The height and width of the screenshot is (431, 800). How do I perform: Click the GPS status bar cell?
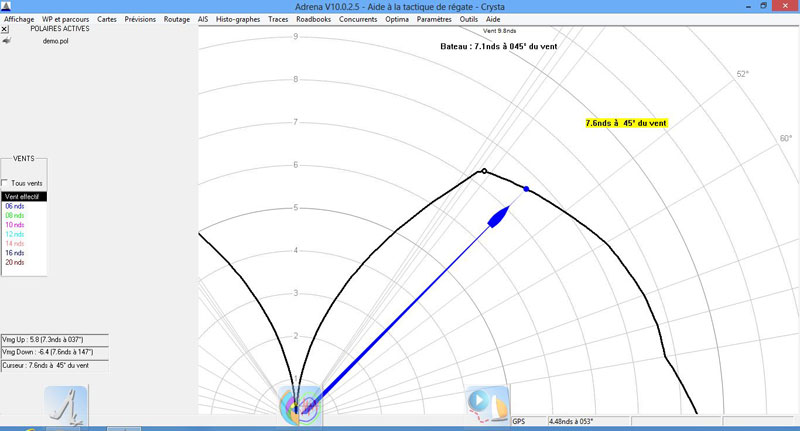[529, 422]
